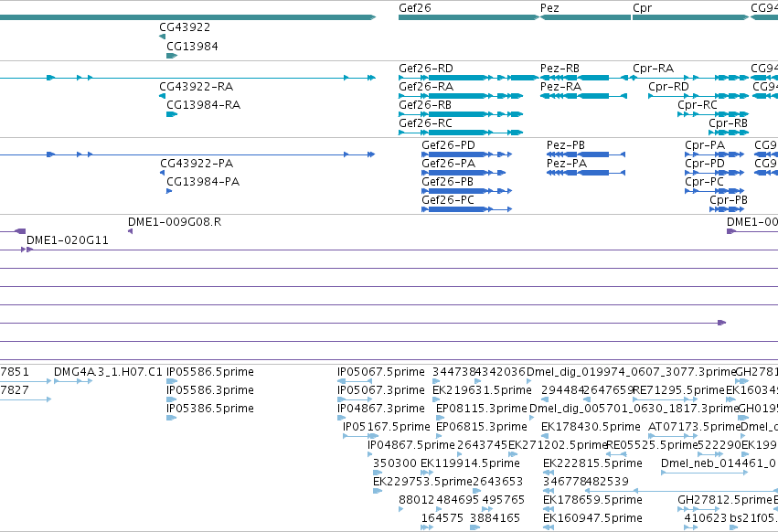Open the Gef26-RD transcript
778x532 pixels.
(x=468, y=78)
